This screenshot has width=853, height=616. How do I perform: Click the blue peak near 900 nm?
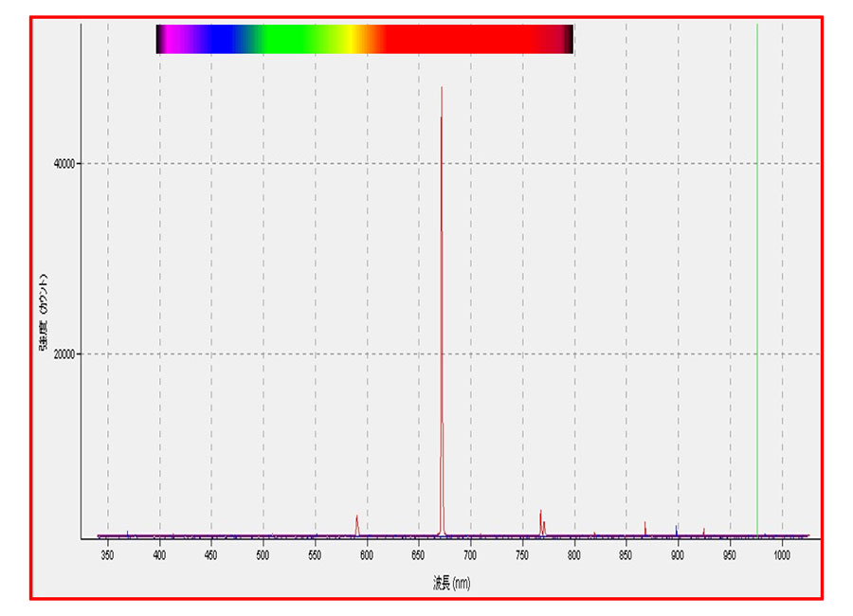677,529
